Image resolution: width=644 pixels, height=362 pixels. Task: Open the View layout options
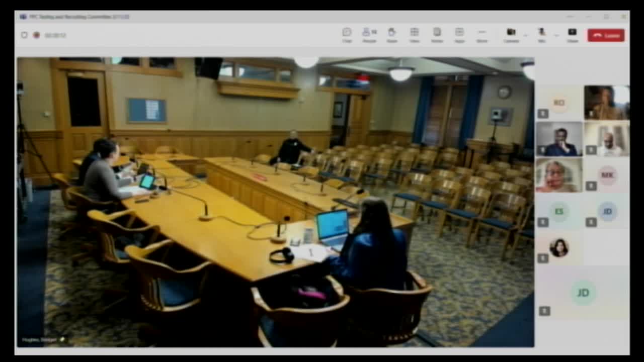(x=414, y=35)
